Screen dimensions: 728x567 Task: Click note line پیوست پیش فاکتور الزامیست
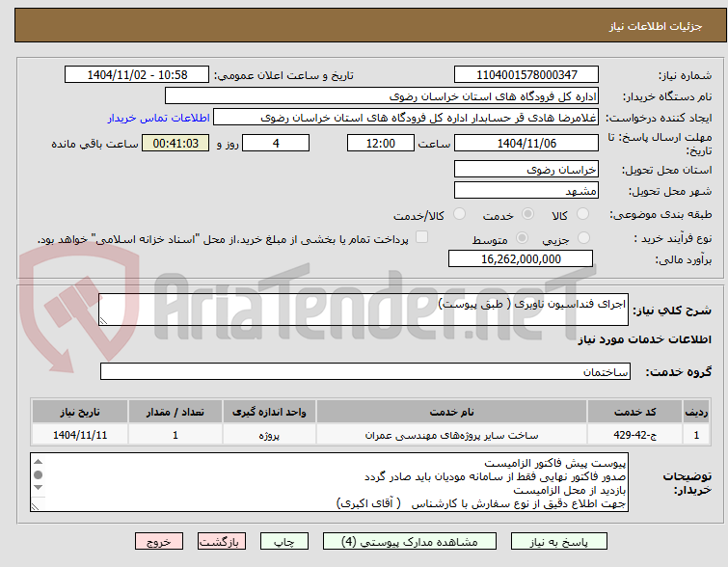coord(555,464)
